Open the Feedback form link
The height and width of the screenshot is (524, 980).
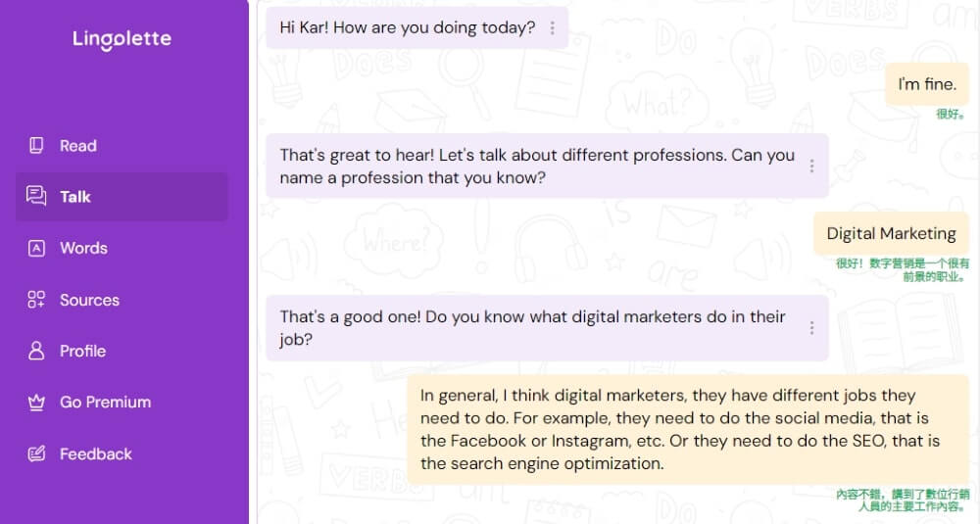click(x=95, y=453)
